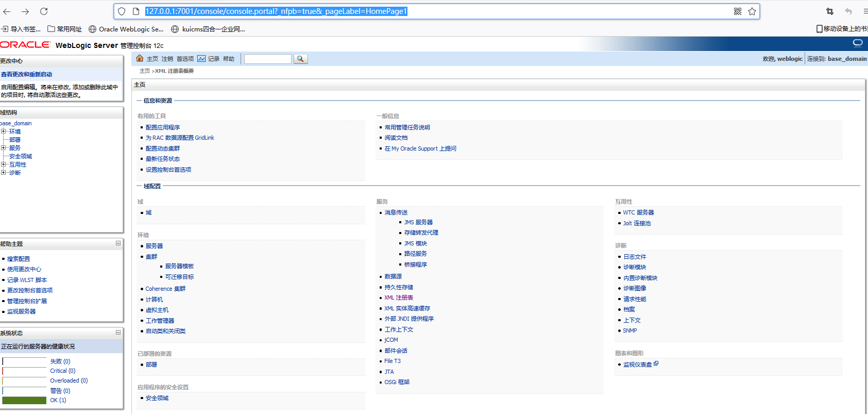Open the 常用网址 bookmarks folder
This screenshot has width=868, height=414.
pos(64,29)
